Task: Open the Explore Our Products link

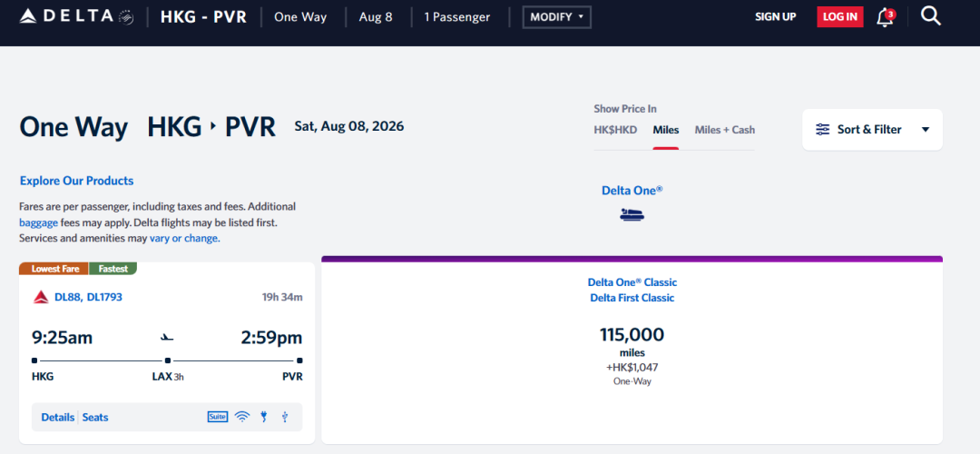Action: coord(76,181)
